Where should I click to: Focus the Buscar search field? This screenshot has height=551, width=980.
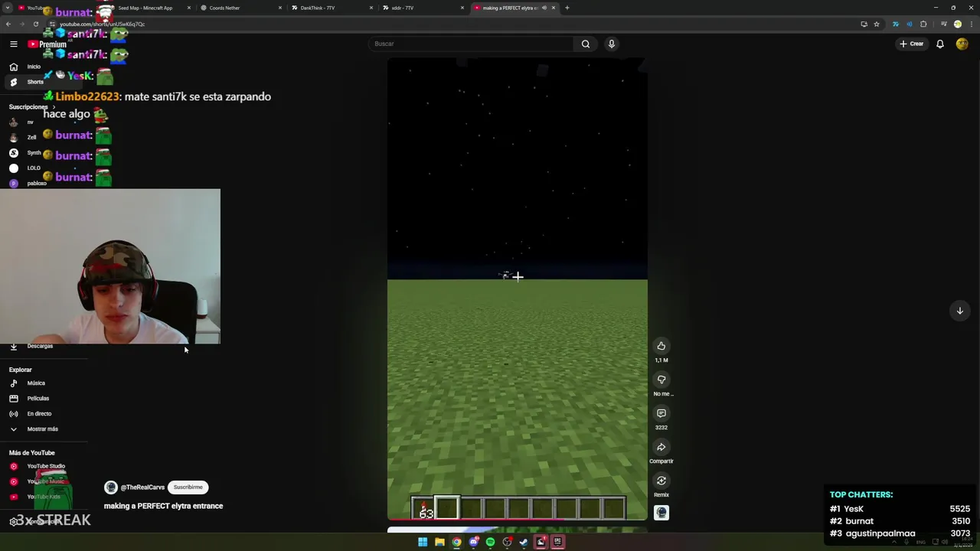pos(472,44)
